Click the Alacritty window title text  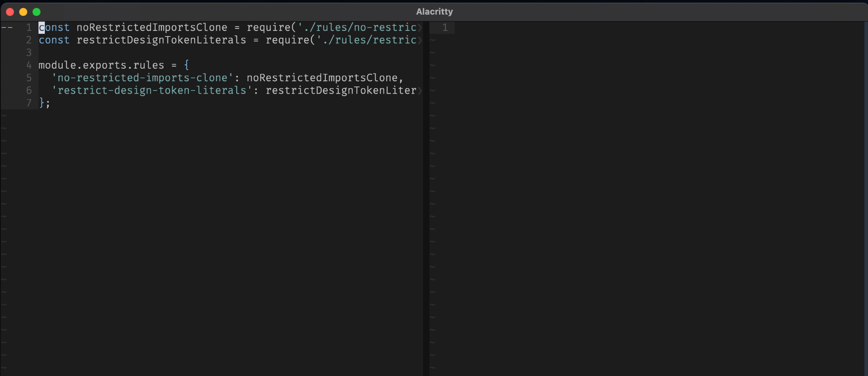click(434, 12)
